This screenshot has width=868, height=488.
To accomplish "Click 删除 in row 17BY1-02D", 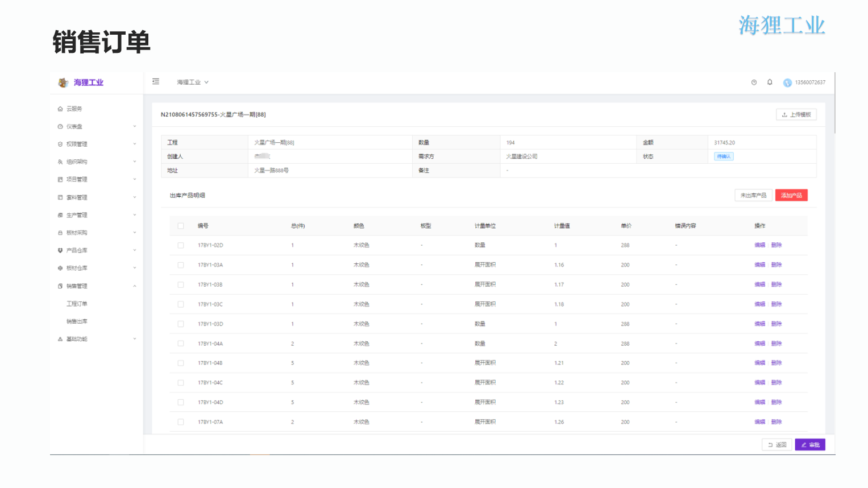I will pos(776,245).
